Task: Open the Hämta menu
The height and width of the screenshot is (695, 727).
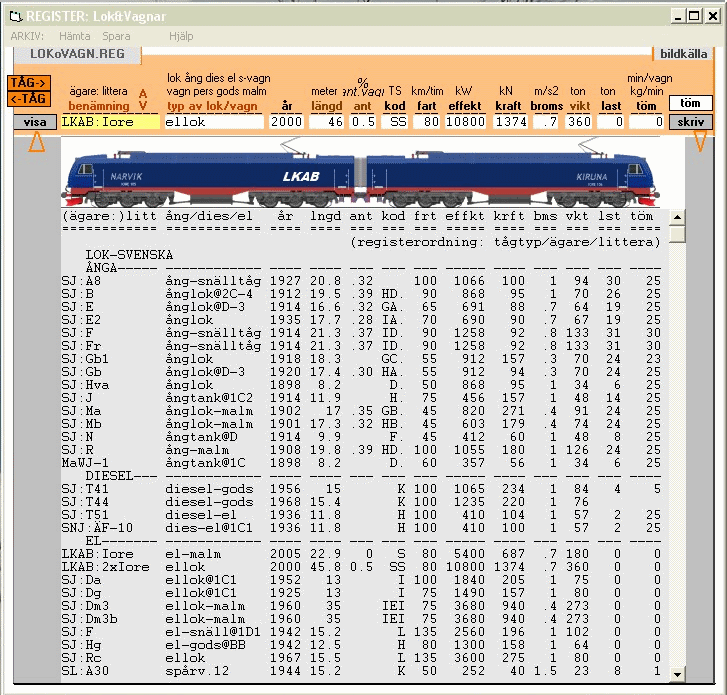Action: click(x=74, y=36)
